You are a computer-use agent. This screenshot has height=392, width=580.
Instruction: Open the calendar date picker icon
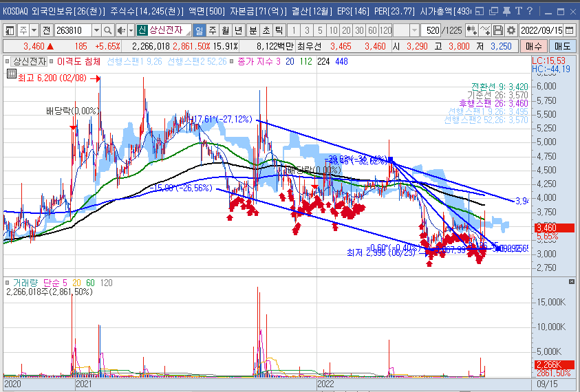(x=570, y=30)
